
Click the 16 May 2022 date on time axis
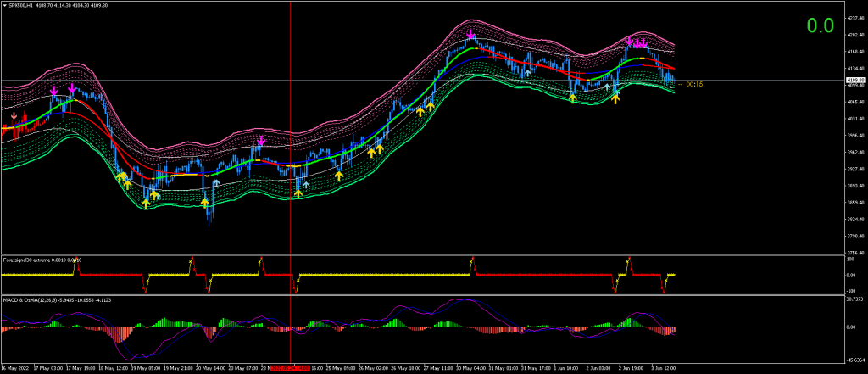point(17,369)
